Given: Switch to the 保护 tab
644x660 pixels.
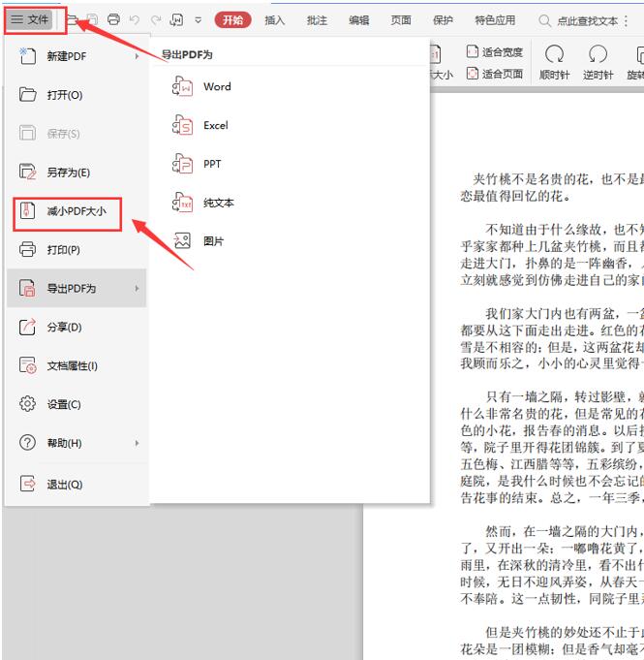Looking at the screenshot, I should [x=443, y=19].
